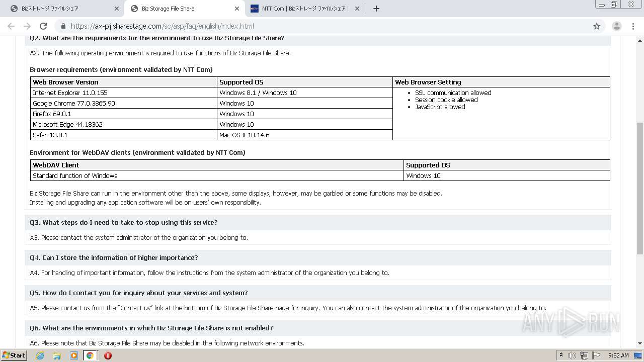The height and width of the screenshot is (362, 644).
Task: View site security lock information
Action: (63, 26)
